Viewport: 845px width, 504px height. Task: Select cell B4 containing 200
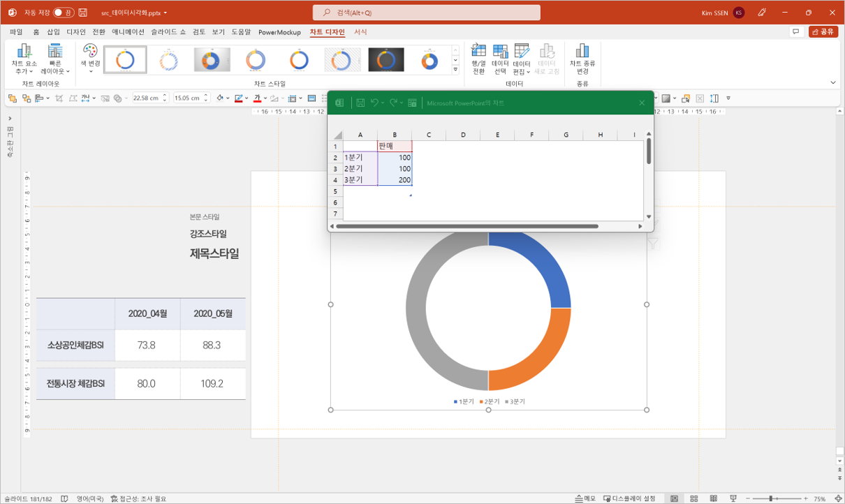pos(395,180)
